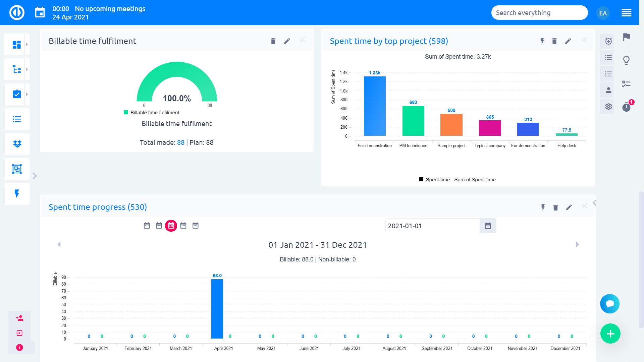Click the lightning bolt icon at sidebar bottom
Viewport: 644px width, 362px height.
tap(17, 194)
